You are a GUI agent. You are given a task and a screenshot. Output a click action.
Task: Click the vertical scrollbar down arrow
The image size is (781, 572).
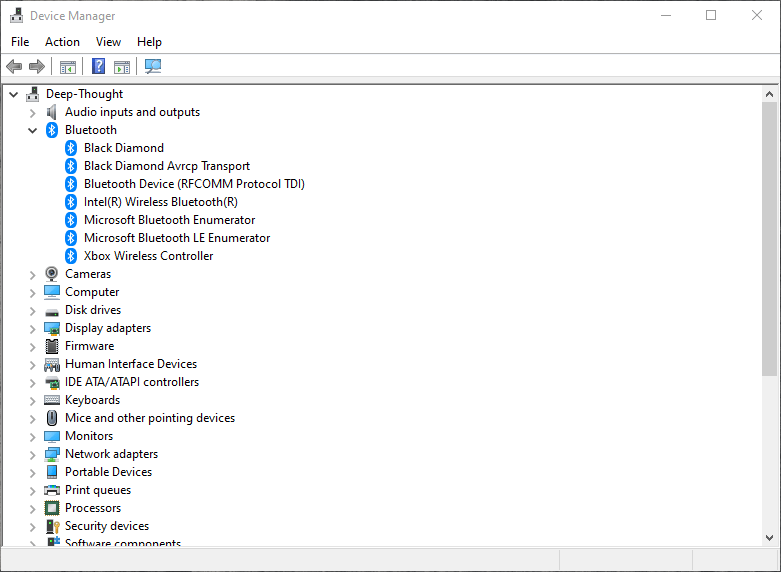(x=769, y=538)
